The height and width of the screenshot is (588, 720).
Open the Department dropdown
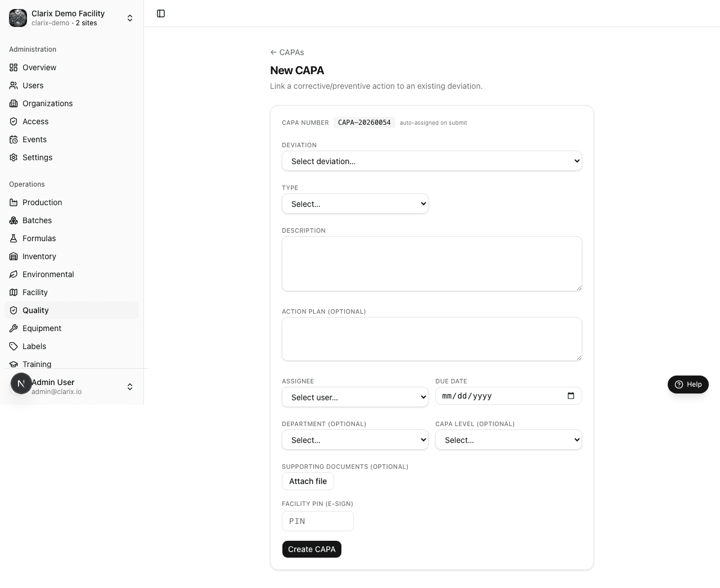pyautogui.click(x=355, y=440)
